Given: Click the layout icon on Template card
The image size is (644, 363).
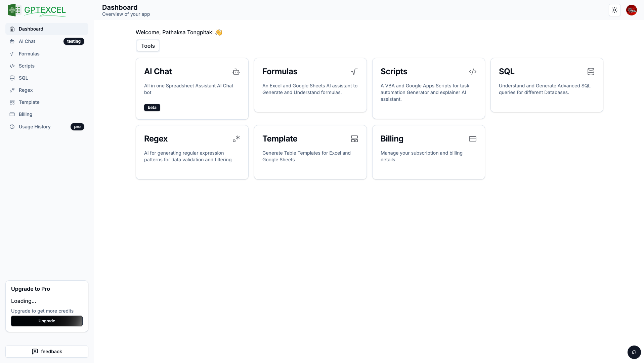Looking at the screenshot, I should pyautogui.click(x=354, y=139).
